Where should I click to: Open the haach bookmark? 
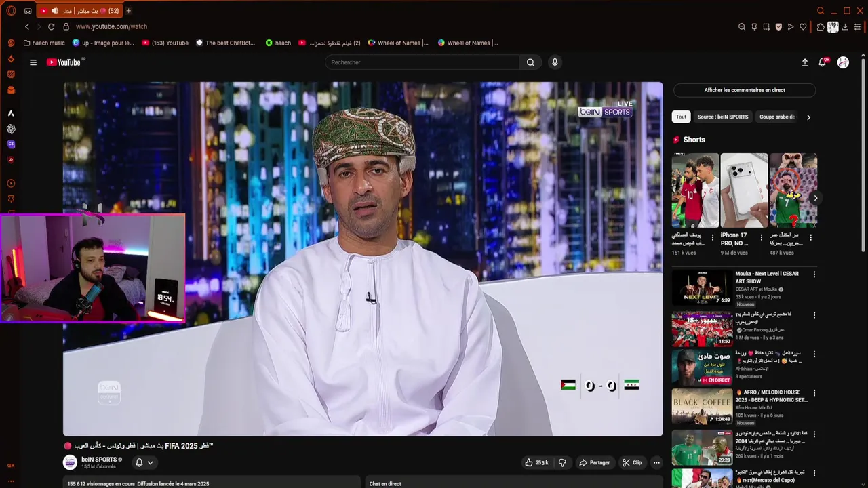pos(278,43)
